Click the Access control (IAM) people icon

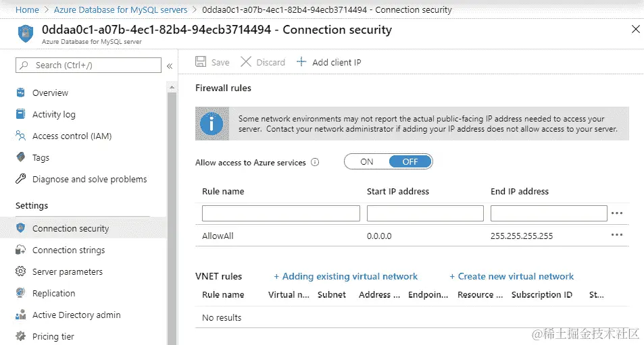click(20, 136)
